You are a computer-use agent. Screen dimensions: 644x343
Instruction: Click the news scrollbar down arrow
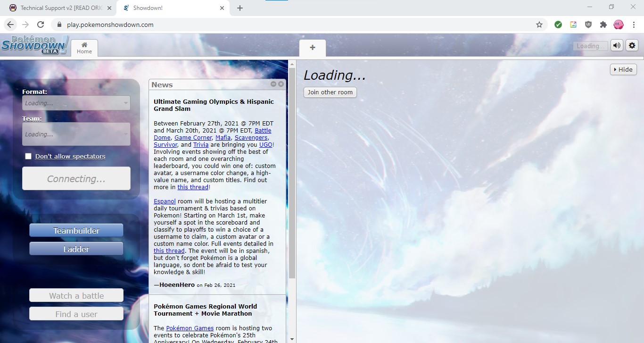292,339
